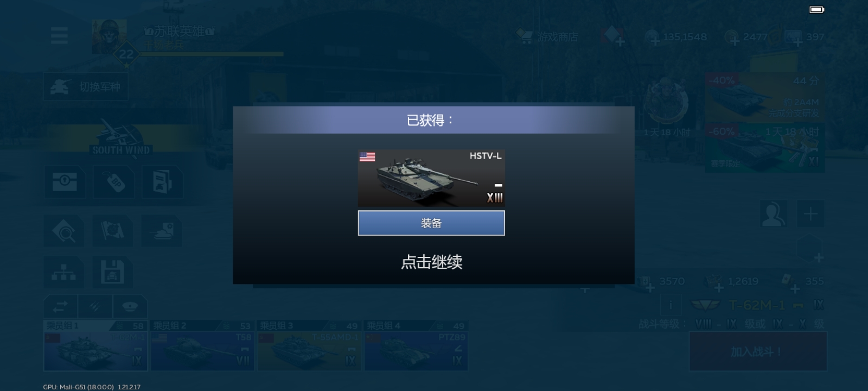Select crew slot 2 T58 tank
Viewport: 868px width, 391px height.
coord(202,345)
